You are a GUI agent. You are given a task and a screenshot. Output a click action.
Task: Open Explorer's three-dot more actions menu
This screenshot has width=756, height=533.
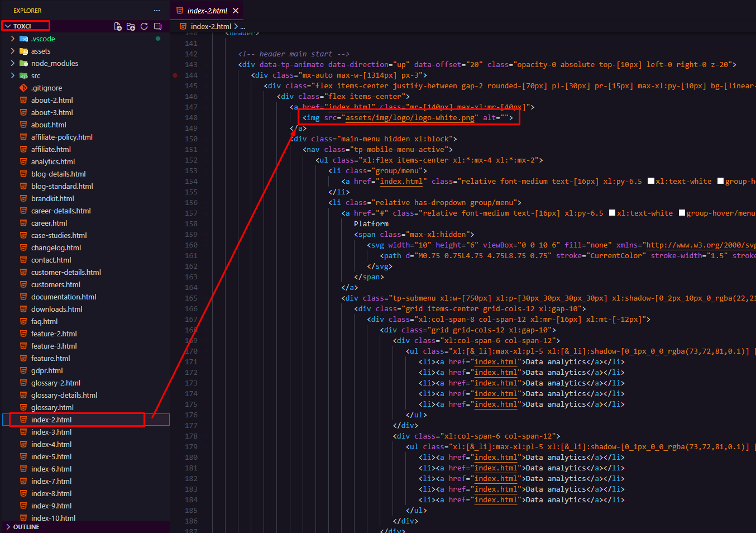[x=157, y=11]
